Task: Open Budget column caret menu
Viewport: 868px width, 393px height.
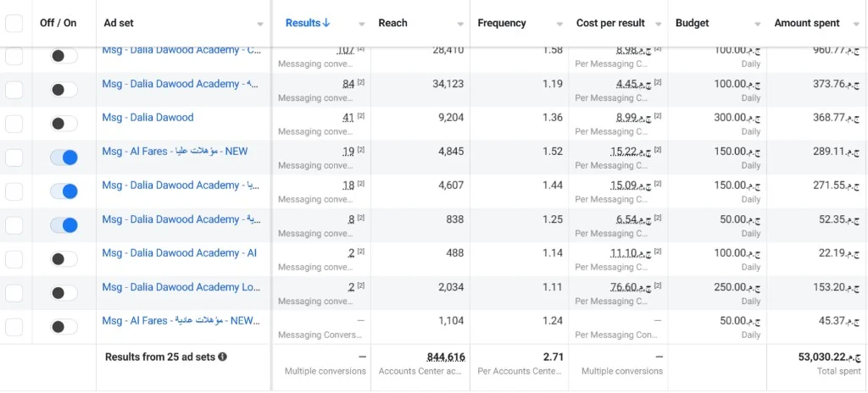Action: click(x=758, y=25)
